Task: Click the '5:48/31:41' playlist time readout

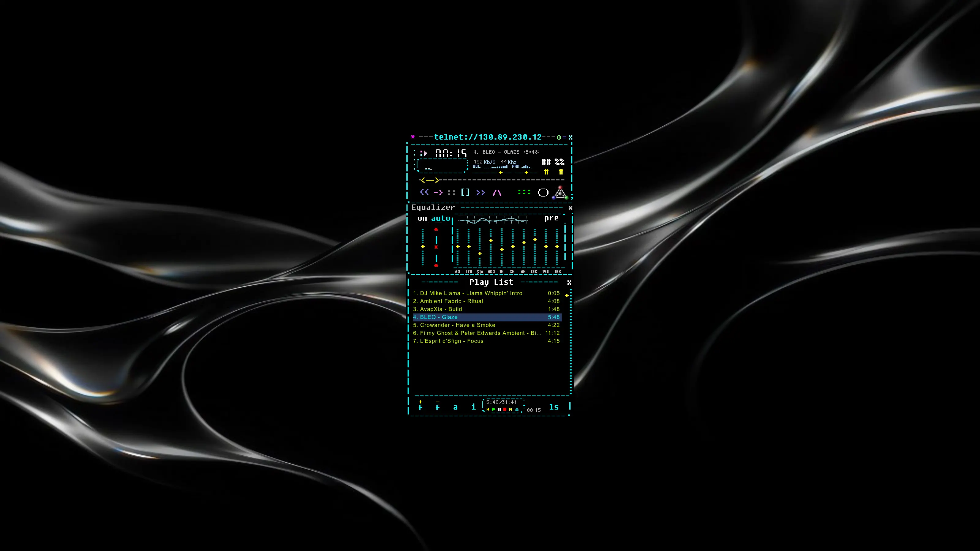Action: click(x=501, y=402)
